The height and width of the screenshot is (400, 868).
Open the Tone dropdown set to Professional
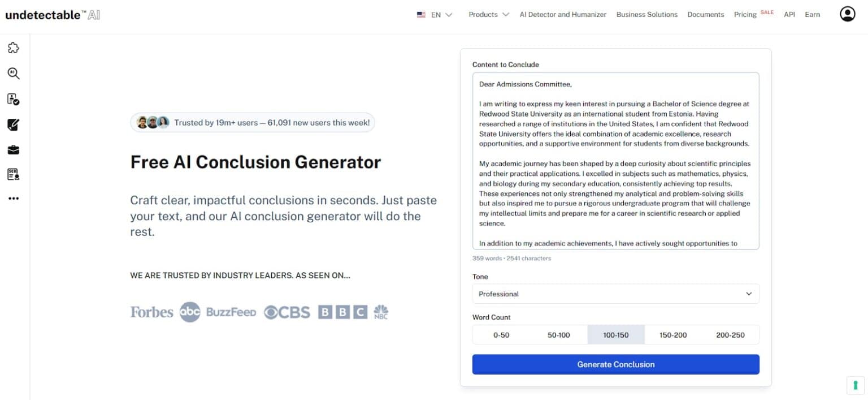coord(615,294)
